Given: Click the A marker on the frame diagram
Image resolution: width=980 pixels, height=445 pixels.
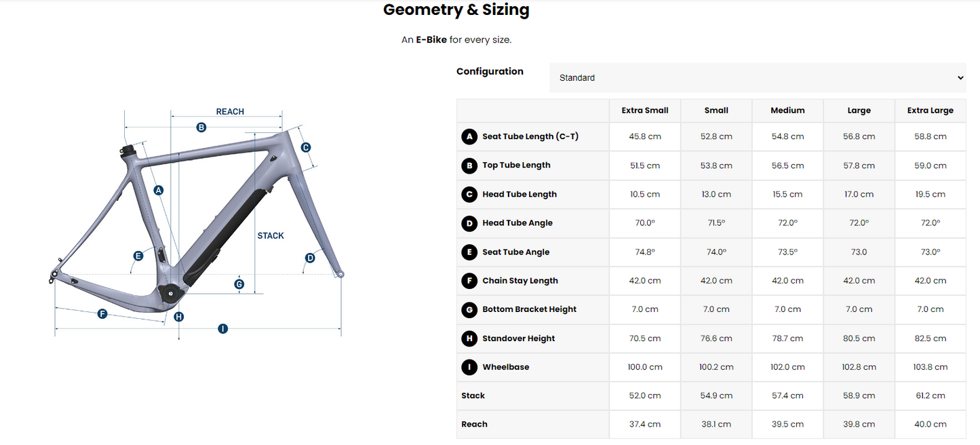Looking at the screenshot, I should point(159,191).
